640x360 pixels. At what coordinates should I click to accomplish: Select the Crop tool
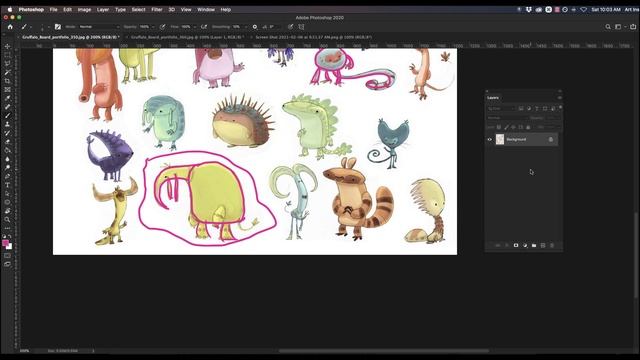[x=7, y=81]
